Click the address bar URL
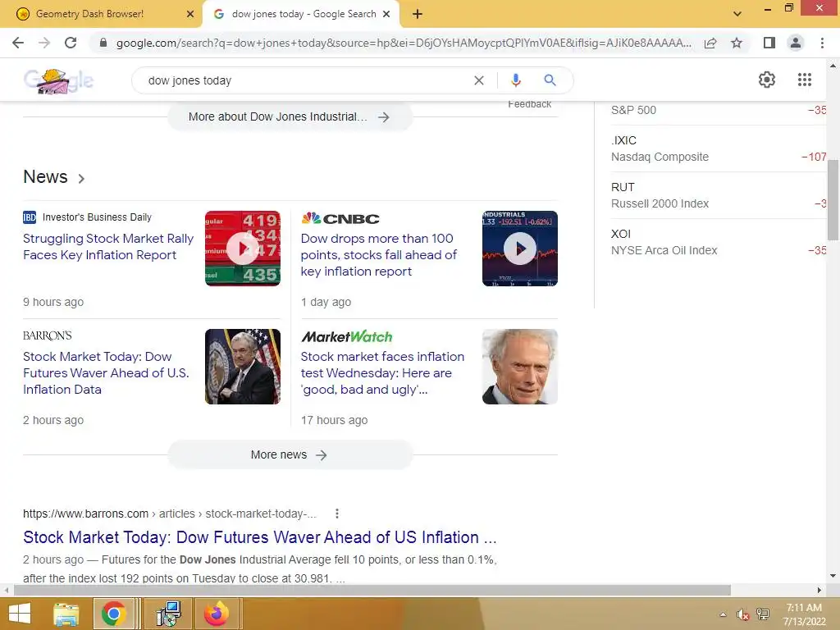This screenshot has width=840, height=630. click(403, 43)
